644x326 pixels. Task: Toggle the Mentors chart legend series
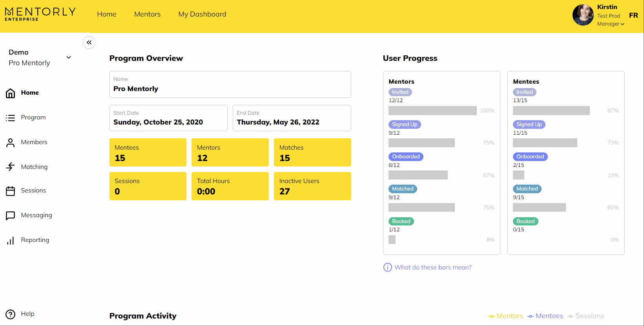click(505, 316)
